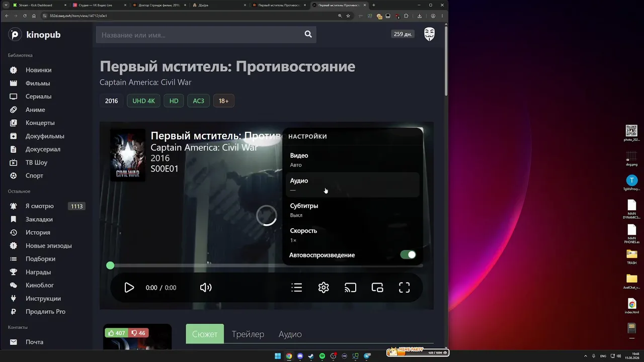Switch to the Сюжет tab
644x362 pixels.
[x=205, y=334]
